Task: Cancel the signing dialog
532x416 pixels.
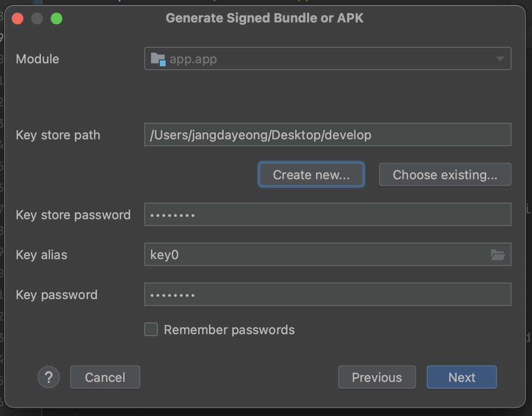Action: click(105, 377)
